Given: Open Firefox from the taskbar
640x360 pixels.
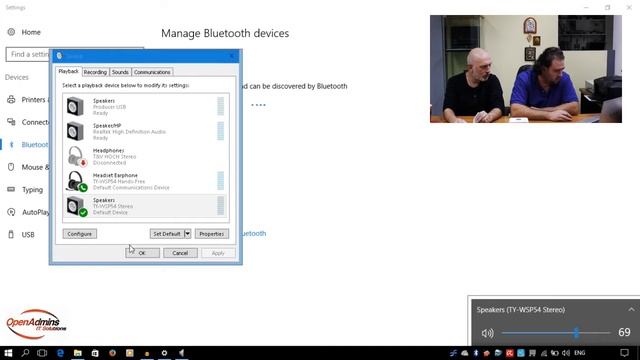Looking at the screenshot, I should coord(112,353).
